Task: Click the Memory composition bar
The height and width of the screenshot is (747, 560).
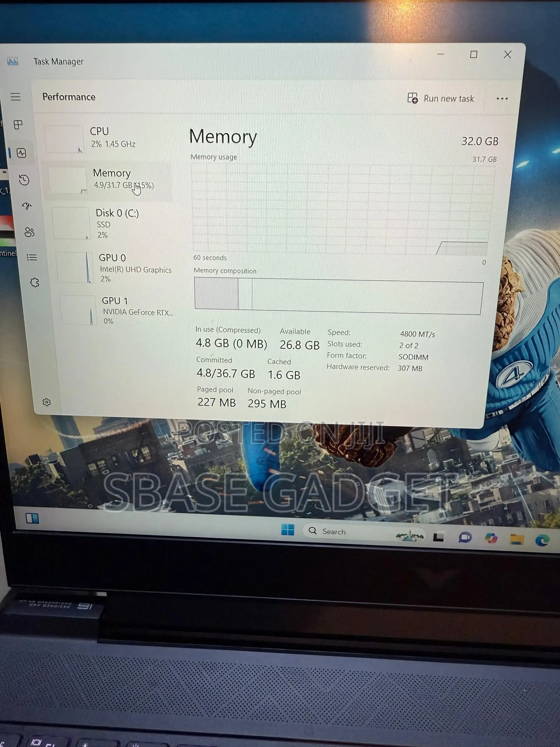Action: [338, 297]
